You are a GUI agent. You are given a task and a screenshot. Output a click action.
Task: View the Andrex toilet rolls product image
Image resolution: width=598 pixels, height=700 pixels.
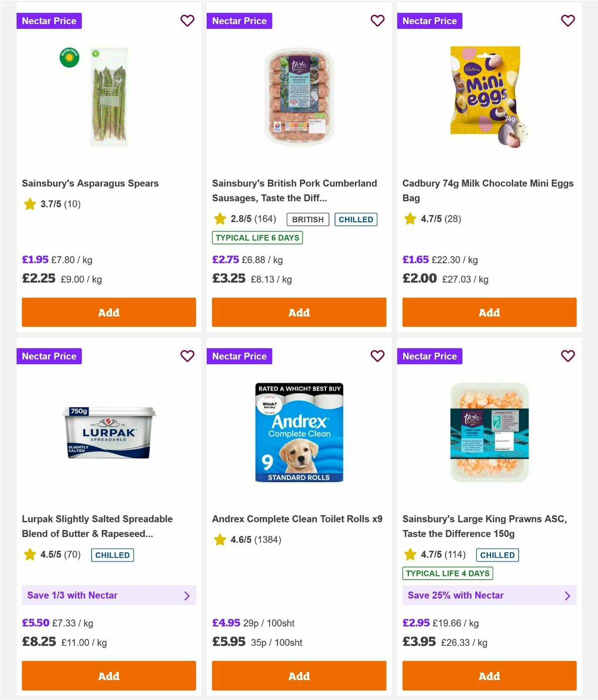click(x=299, y=433)
